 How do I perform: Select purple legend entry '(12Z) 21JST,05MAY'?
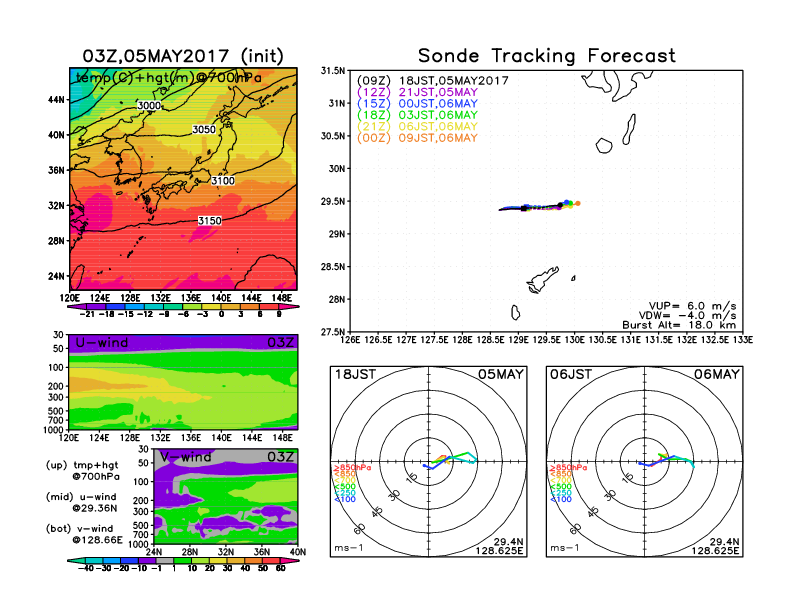tap(417, 92)
